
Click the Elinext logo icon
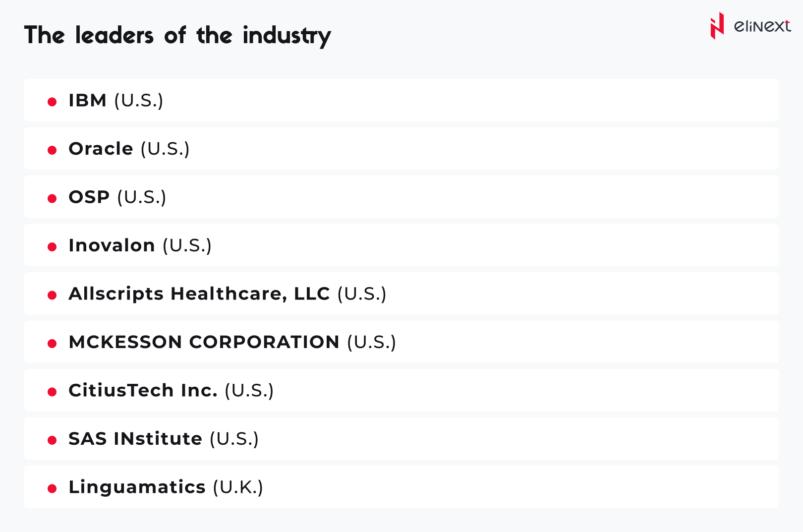coord(717,26)
